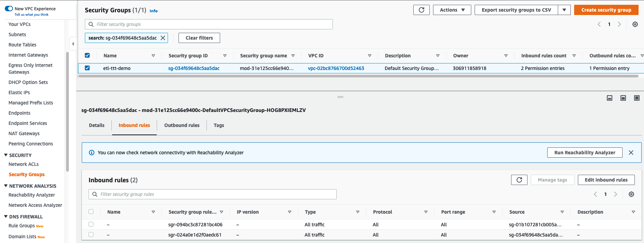Click the Filter security group rules field

coord(213,194)
